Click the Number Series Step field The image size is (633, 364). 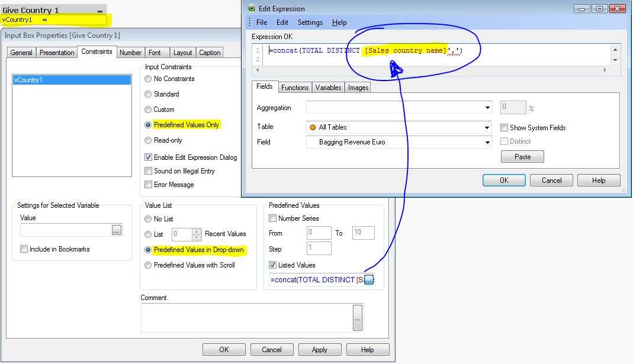(319, 248)
